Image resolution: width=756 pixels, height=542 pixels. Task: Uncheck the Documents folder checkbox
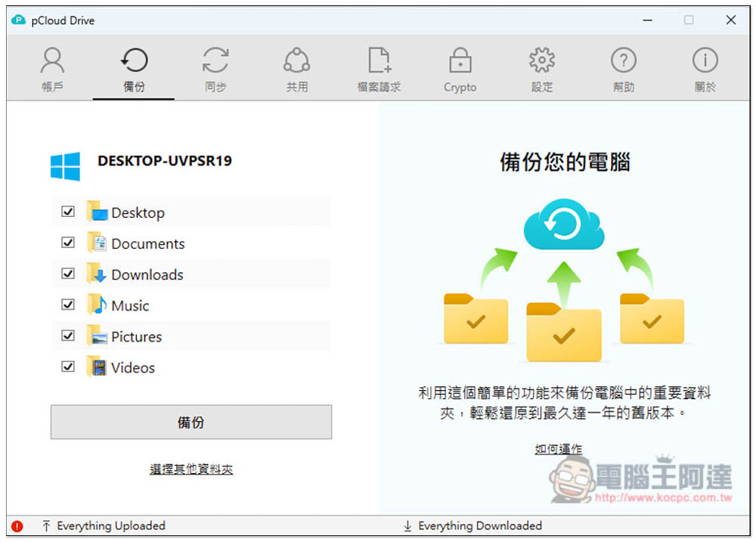68,243
